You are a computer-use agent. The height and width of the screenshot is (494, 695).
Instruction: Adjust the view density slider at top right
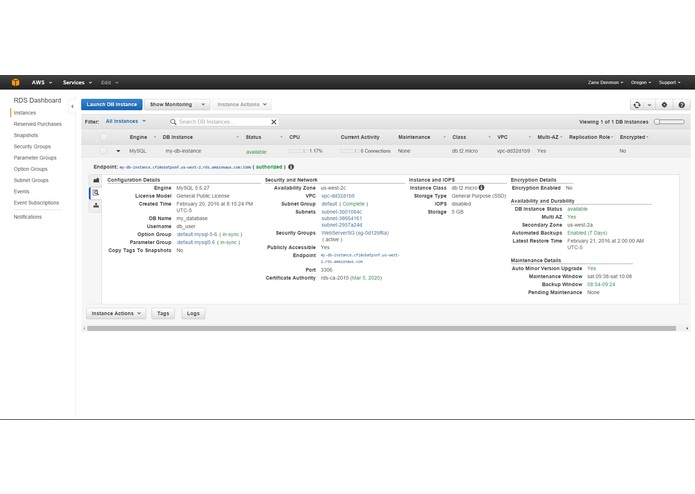pos(669,122)
